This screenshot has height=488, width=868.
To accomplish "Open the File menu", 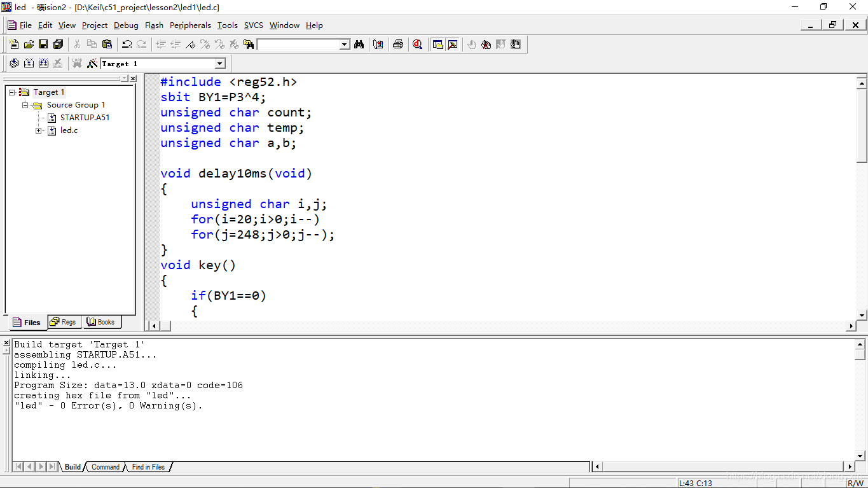I will point(25,25).
